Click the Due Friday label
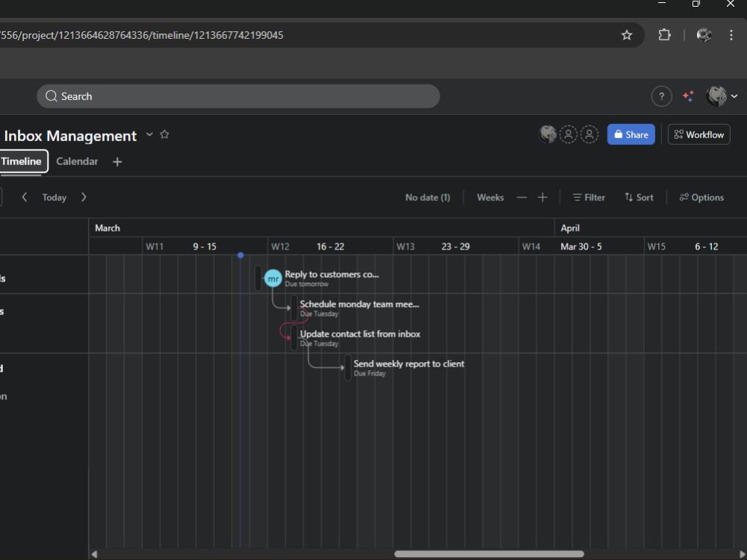 370,373
